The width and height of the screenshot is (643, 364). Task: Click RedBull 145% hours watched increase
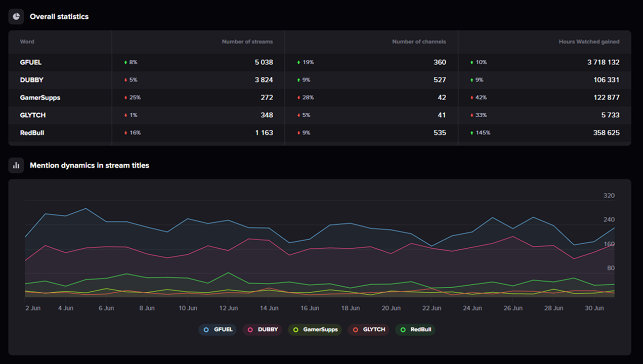tap(480, 133)
